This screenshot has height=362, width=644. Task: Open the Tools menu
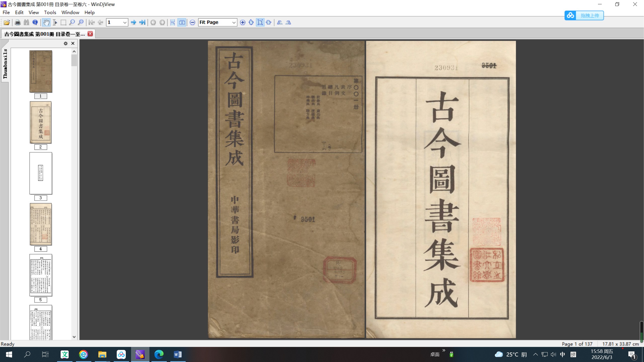[50, 12]
